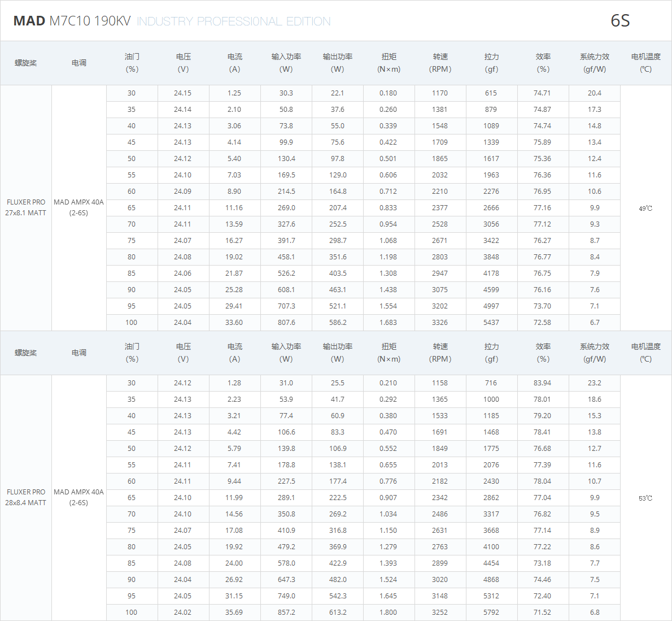The image size is (672, 621).
Task: Click torque value 0.501
Action: click(x=389, y=159)
